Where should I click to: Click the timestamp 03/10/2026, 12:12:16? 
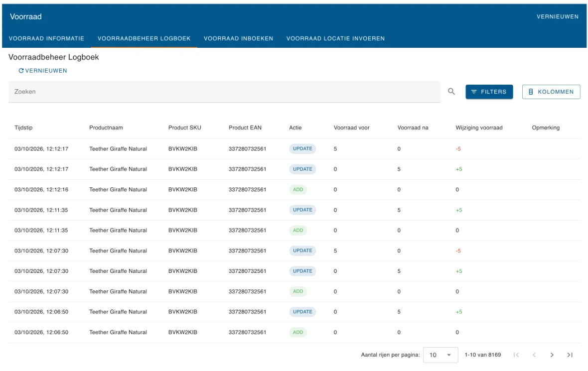(41, 190)
